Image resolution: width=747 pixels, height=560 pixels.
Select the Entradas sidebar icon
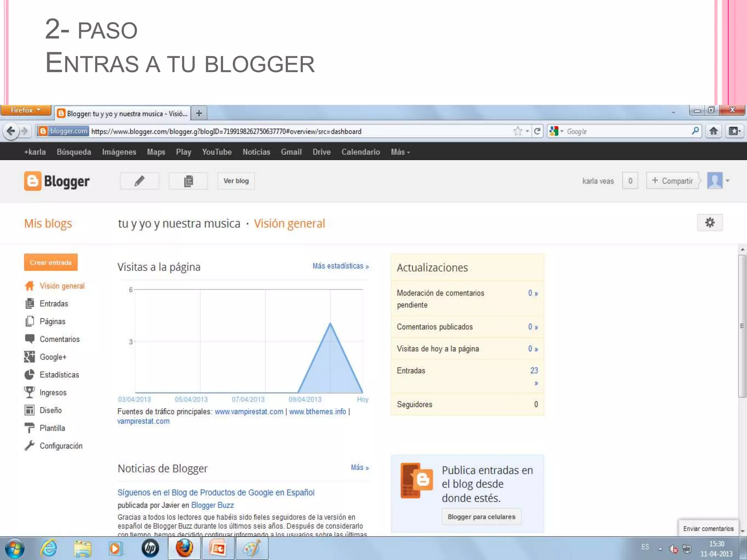[30, 303]
